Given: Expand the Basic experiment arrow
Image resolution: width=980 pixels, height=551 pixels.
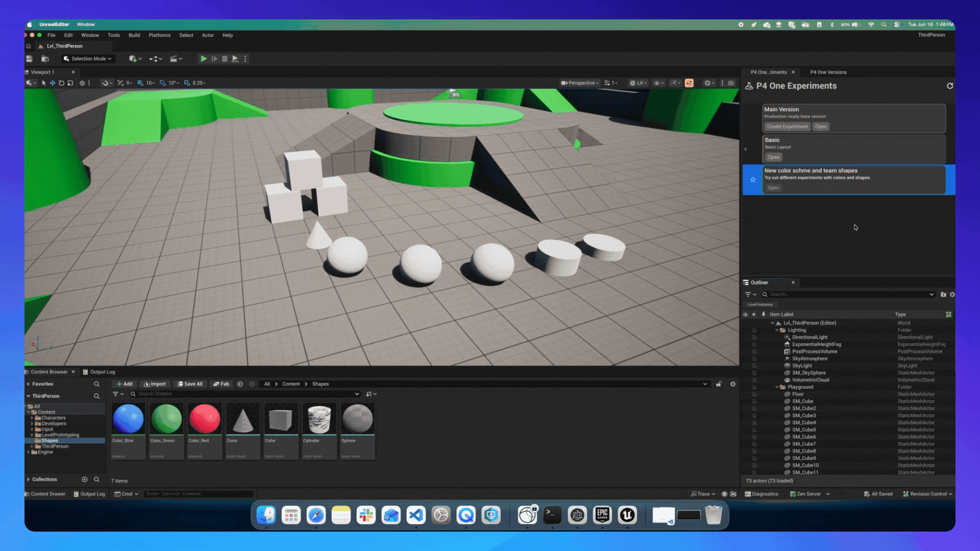Looking at the screenshot, I should [746, 149].
